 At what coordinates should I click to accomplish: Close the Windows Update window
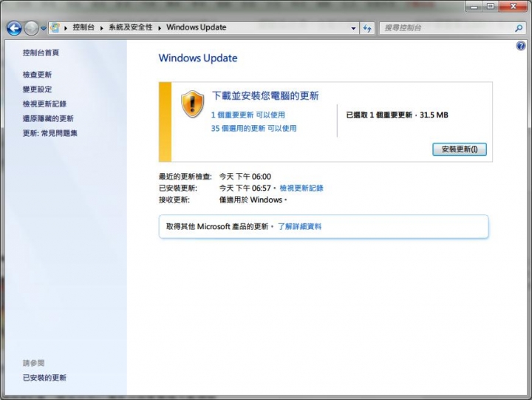coord(514,7)
